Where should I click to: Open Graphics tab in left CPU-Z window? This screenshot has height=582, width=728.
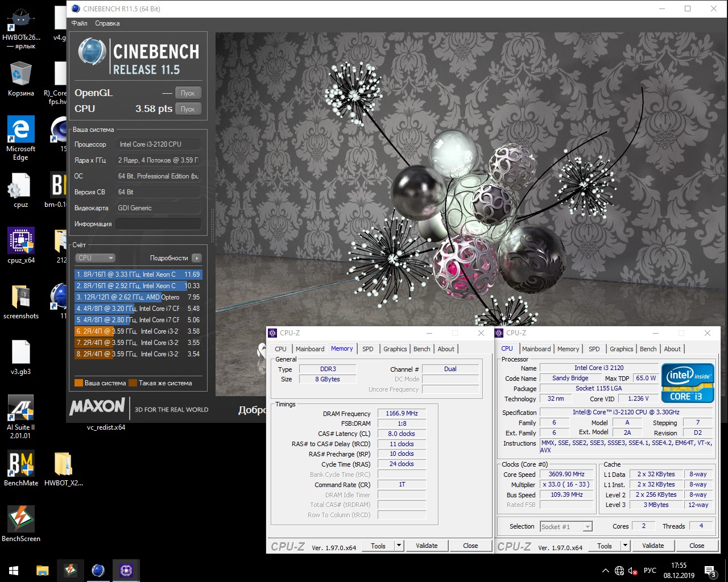(395, 349)
